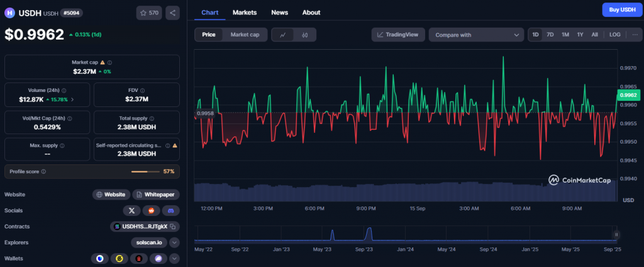Image resolution: width=644 pixels, height=267 pixels.
Task: Toggle LOG scale on chart
Action: 615,35
